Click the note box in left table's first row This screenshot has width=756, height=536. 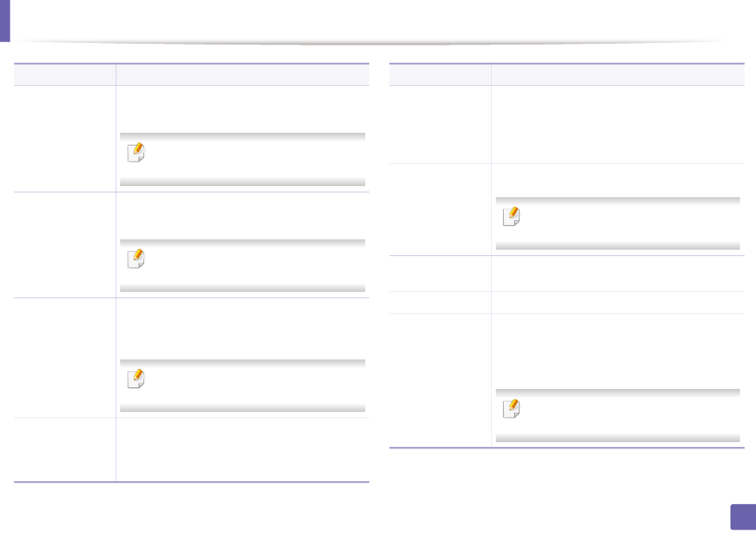click(243, 160)
